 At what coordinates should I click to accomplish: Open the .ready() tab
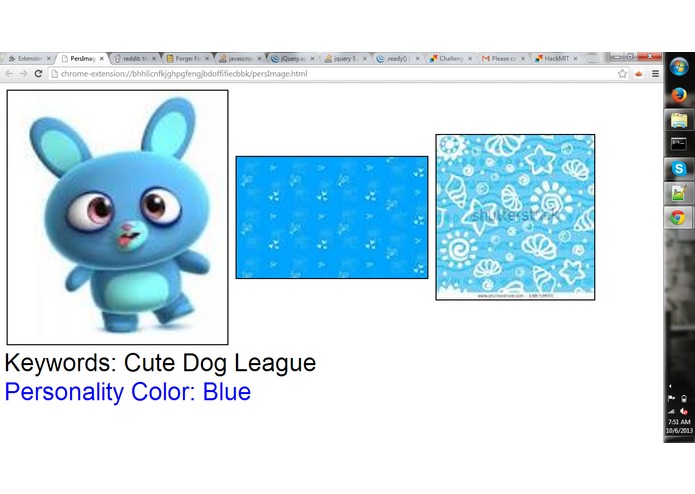point(398,58)
